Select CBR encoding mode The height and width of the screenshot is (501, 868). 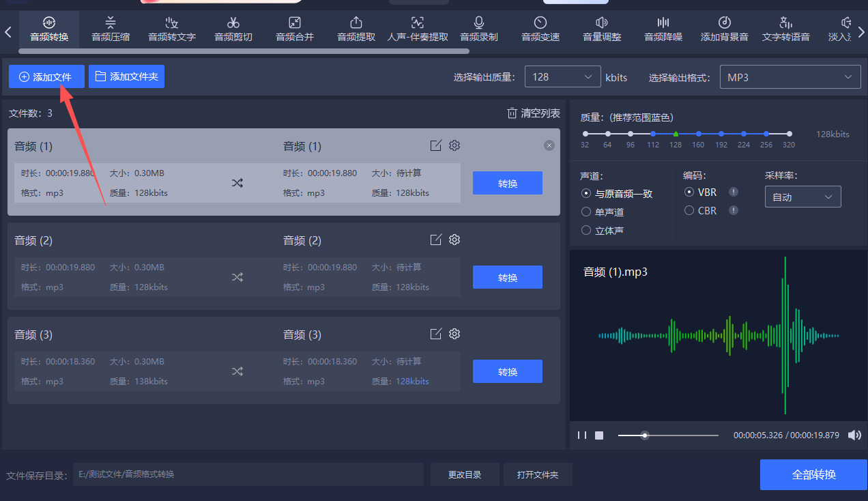click(689, 211)
